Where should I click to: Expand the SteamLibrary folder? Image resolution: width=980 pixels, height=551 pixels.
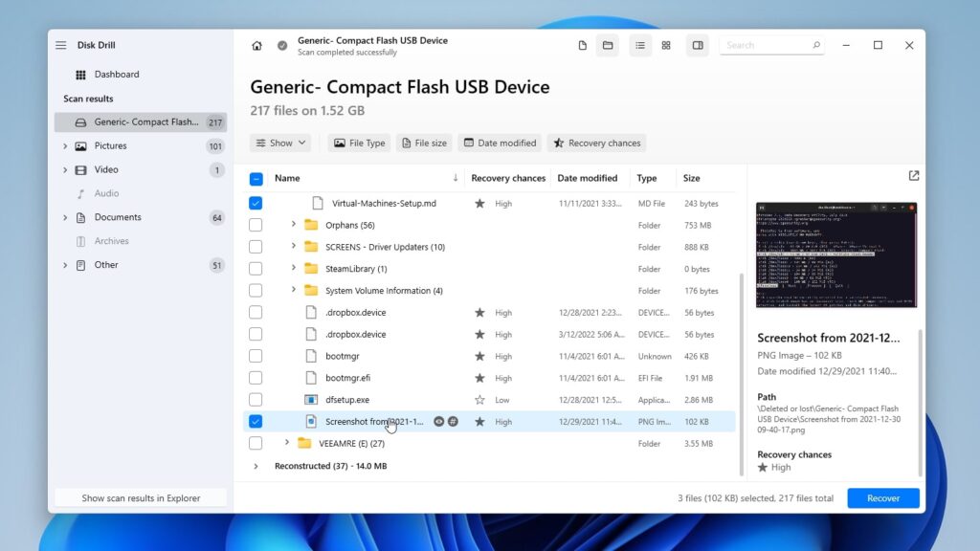293,268
